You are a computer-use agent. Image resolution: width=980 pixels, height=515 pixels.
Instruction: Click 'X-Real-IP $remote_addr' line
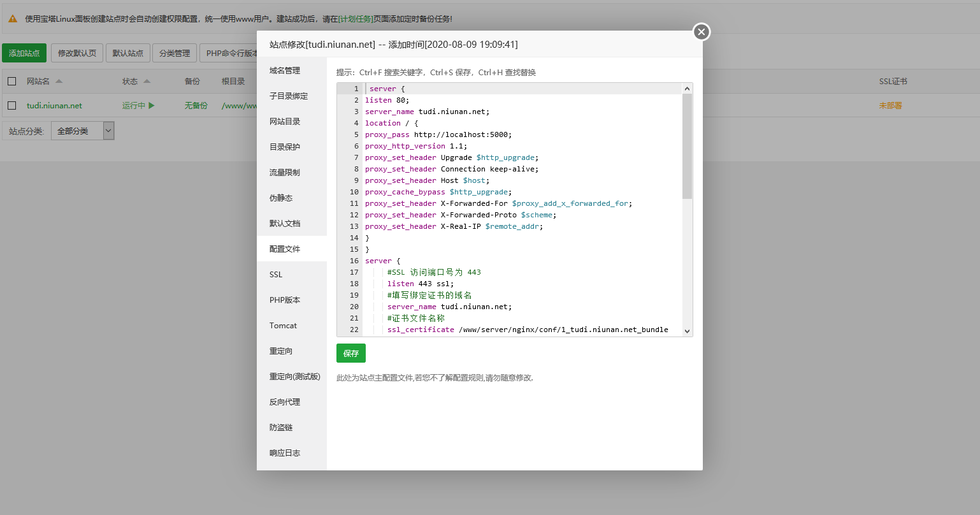point(454,226)
